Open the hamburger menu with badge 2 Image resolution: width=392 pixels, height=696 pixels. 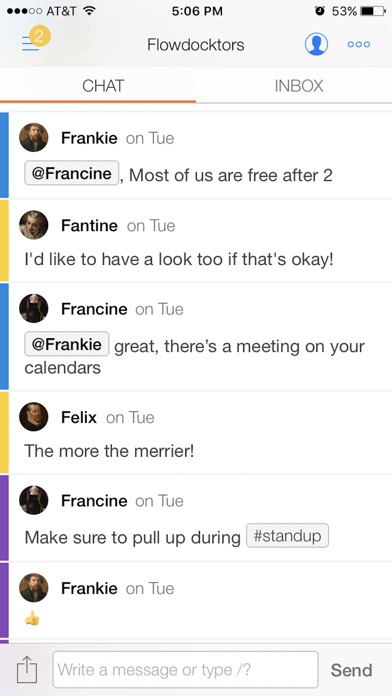coord(36,40)
